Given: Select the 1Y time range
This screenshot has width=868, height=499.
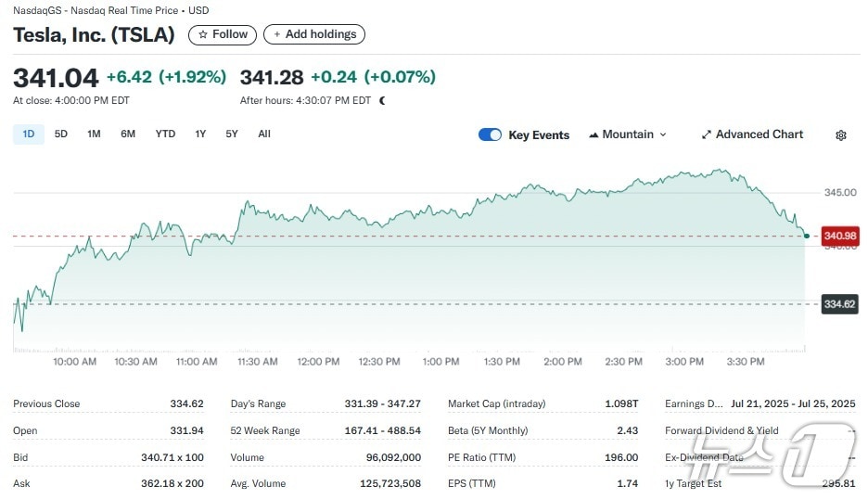Looking at the screenshot, I should pos(200,134).
